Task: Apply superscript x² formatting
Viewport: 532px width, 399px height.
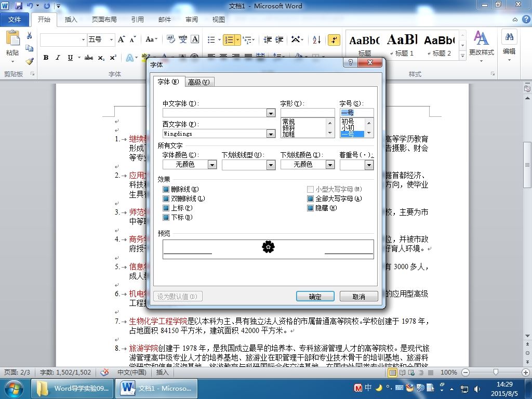Action: pyautogui.click(x=113, y=58)
